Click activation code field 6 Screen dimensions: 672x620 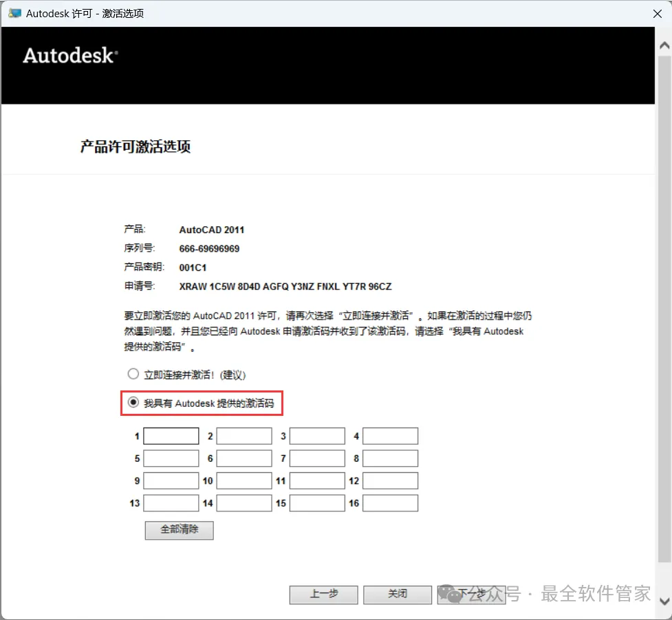tap(244, 458)
